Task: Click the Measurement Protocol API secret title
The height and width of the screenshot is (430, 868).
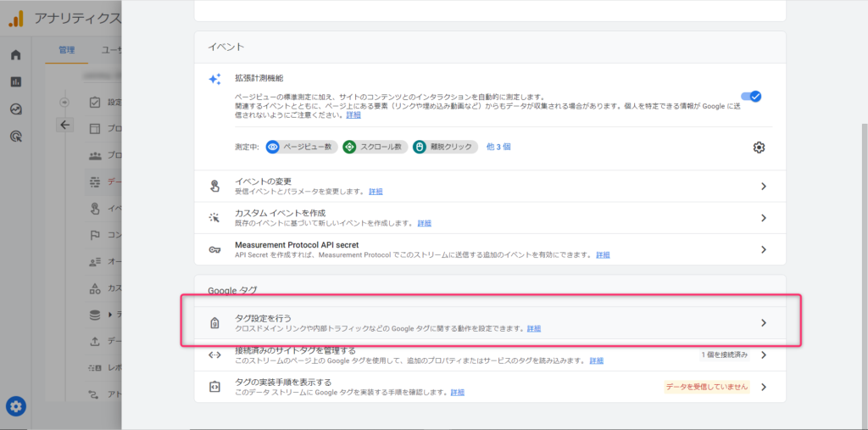Action: click(297, 244)
